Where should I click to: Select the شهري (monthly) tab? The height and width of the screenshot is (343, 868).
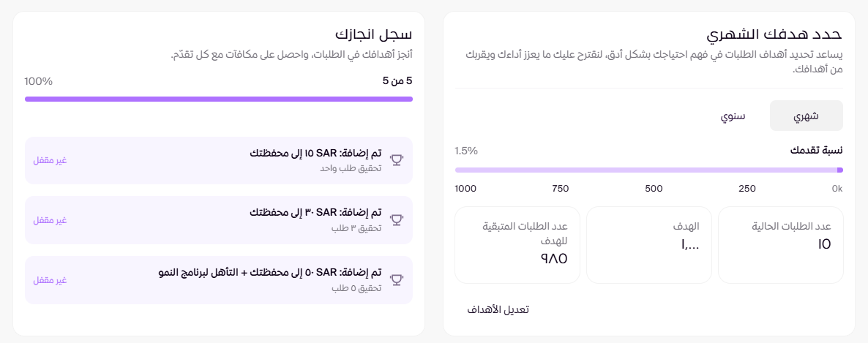click(806, 116)
